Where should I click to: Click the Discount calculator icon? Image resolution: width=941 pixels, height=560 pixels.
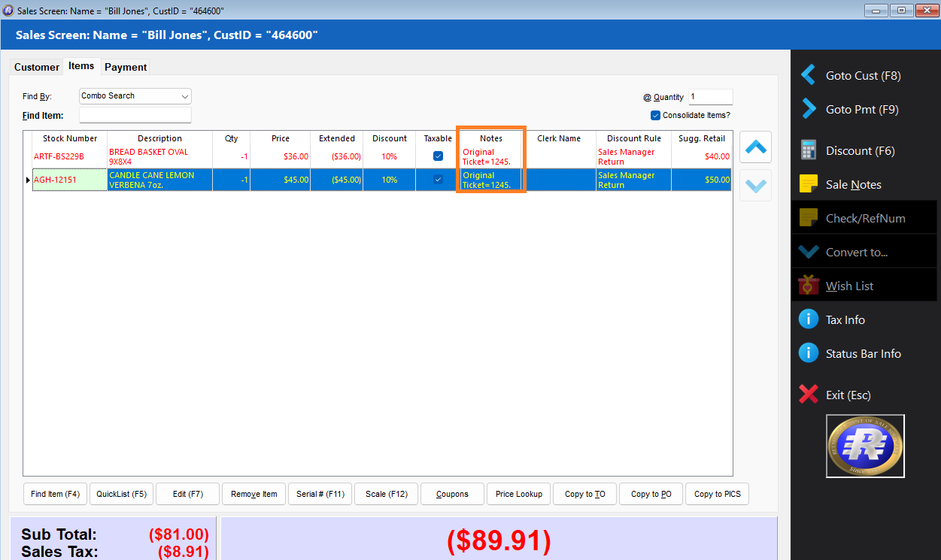point(809,150)
